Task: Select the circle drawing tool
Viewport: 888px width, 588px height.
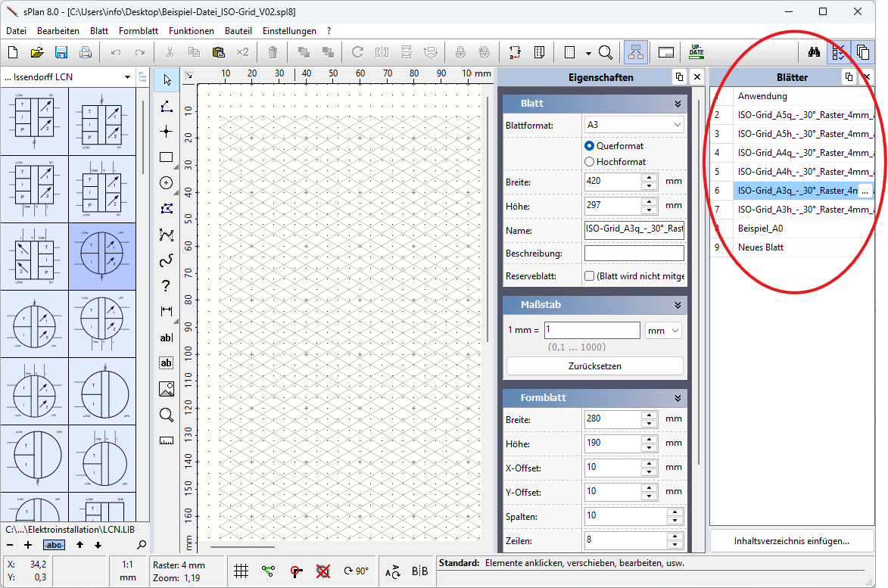Action: tap(167, 183)
